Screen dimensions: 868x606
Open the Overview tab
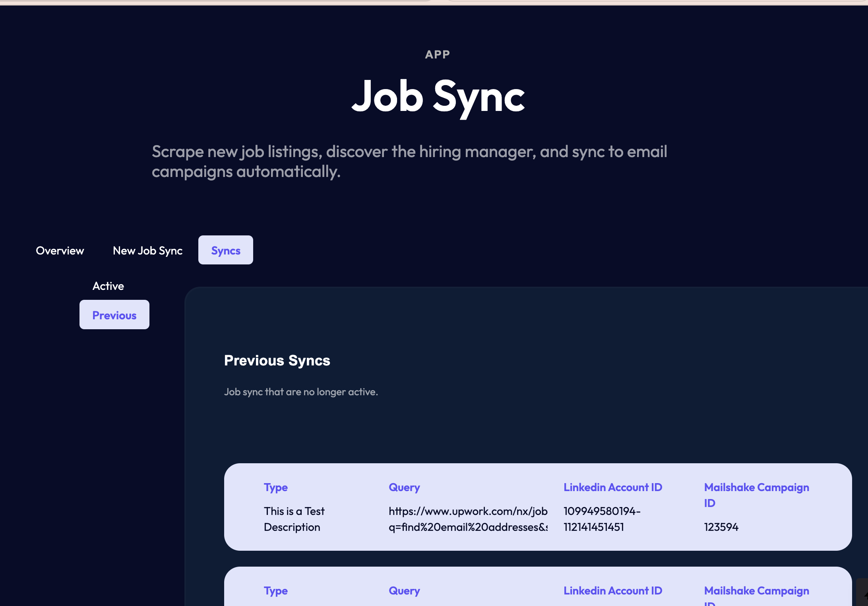point(60,251)
